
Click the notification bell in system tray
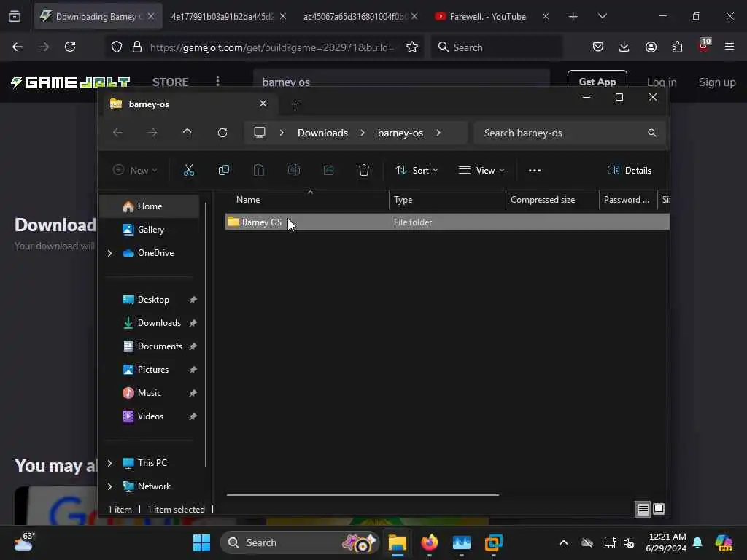(697, 542)
